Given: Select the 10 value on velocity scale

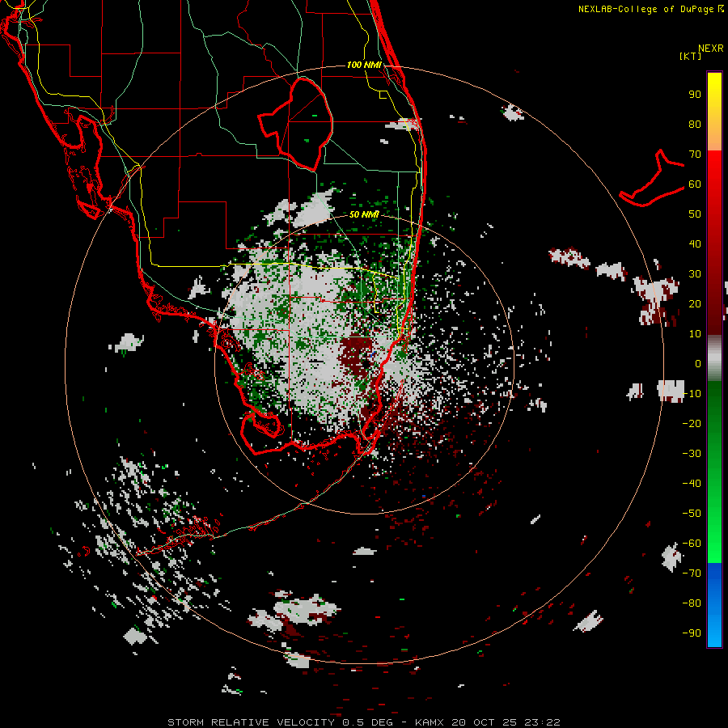Looking at the screenshot, I should [x=695, y=334].
